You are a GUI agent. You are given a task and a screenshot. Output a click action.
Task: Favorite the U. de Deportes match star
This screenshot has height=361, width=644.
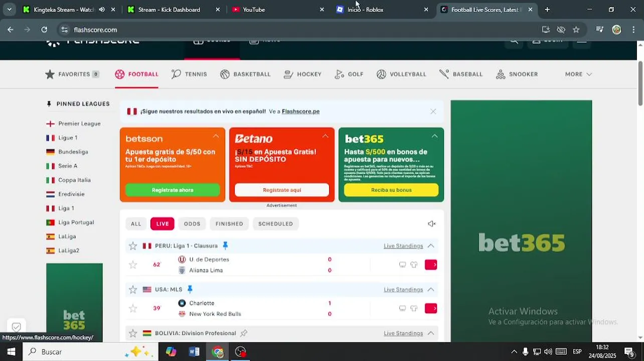tap(133, 265)
